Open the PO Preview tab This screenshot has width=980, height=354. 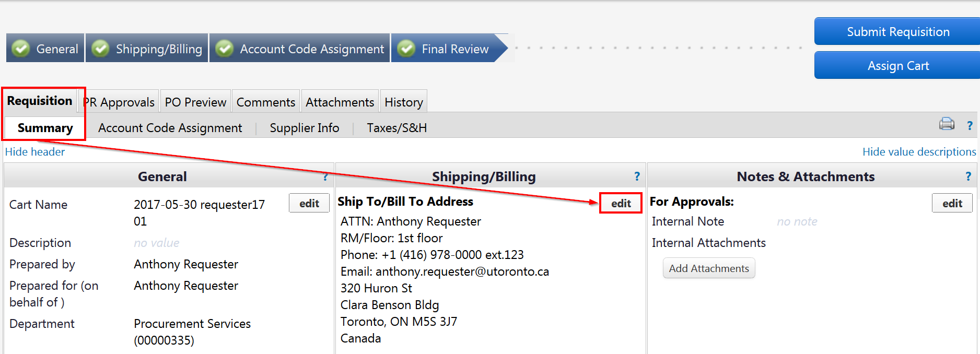pyautogui.click(x=195, y=102)
